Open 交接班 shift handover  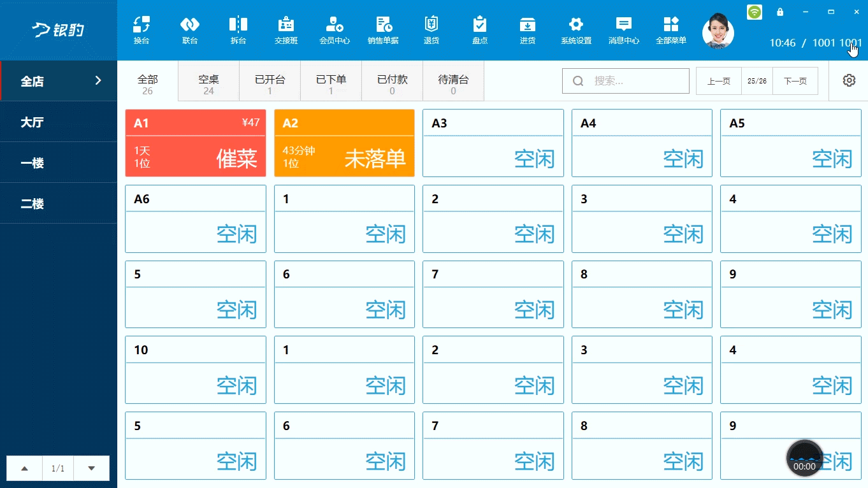pos(286,30)
